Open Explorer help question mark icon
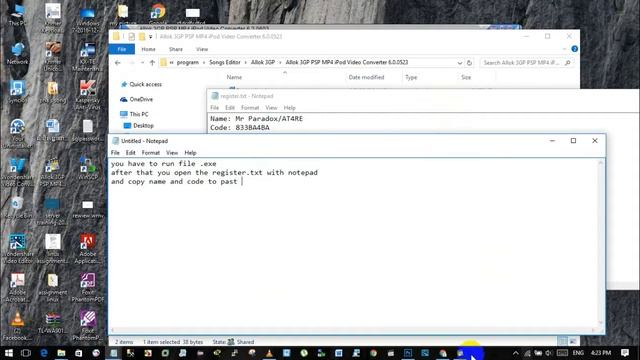The image size is (640, 360). click(x=575, y=49)
